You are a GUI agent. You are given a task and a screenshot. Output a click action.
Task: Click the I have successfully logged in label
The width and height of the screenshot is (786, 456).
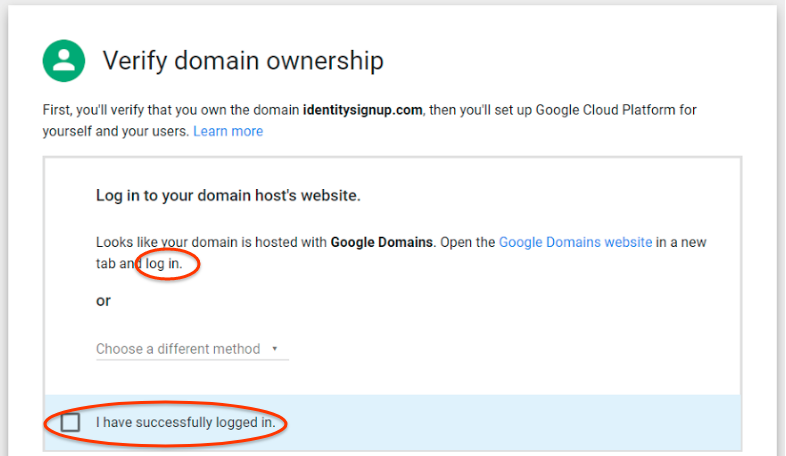click(185, 422)
